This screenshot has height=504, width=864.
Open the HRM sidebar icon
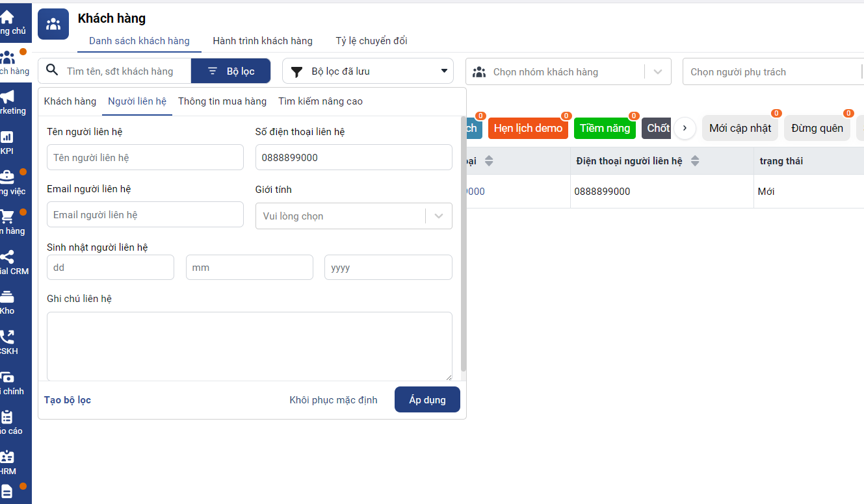(x=7, y=457)
